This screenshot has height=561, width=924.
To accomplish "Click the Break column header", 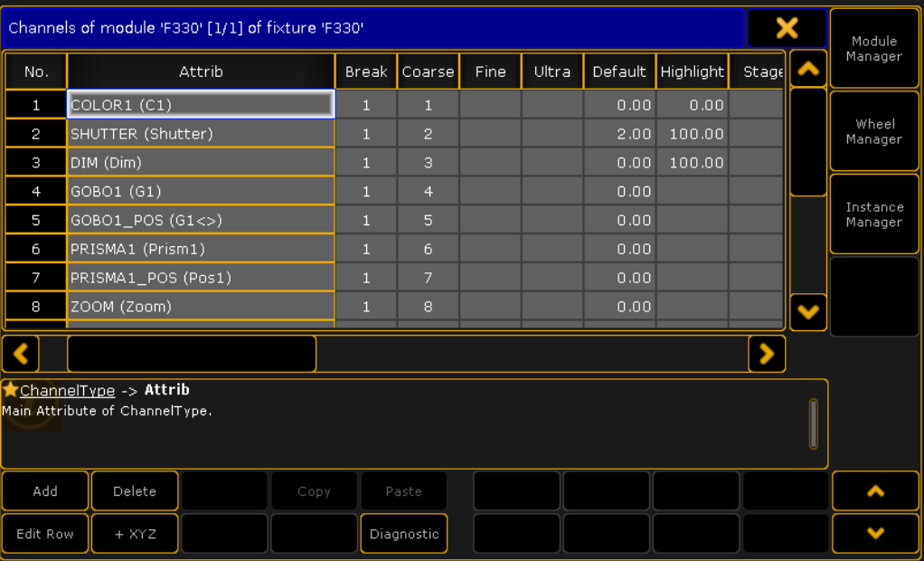I will (x=366, y=71).
